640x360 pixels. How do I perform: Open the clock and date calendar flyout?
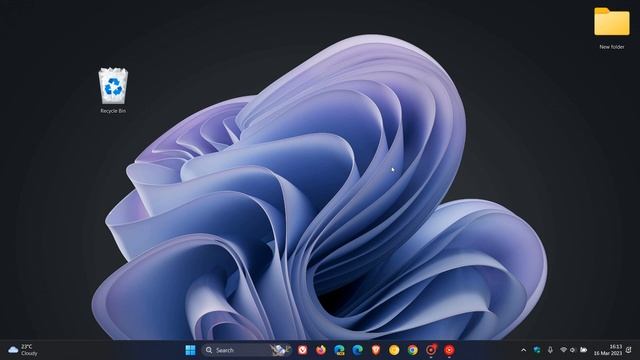[608, 350]
